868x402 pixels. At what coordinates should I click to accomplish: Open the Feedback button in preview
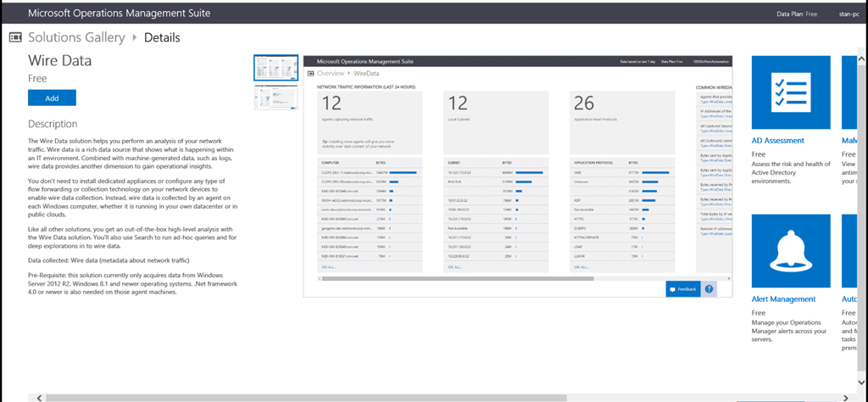(682, 289)
